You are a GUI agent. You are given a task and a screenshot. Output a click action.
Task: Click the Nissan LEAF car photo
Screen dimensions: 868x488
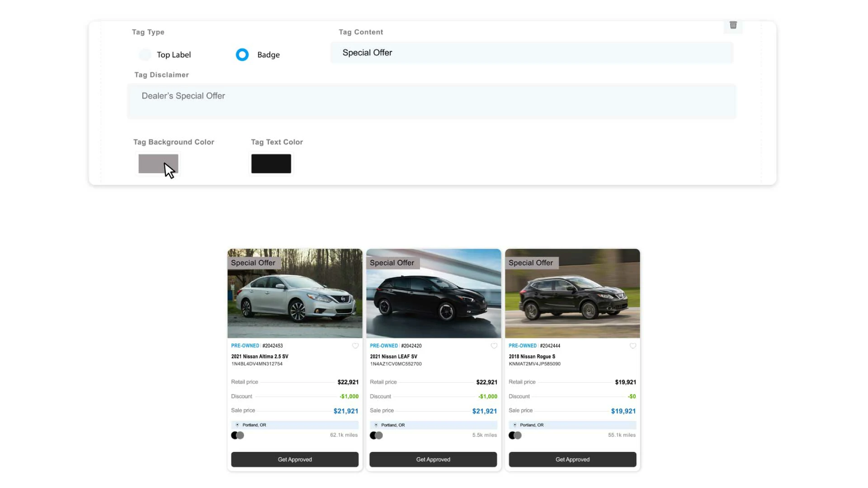pos(434,293)
